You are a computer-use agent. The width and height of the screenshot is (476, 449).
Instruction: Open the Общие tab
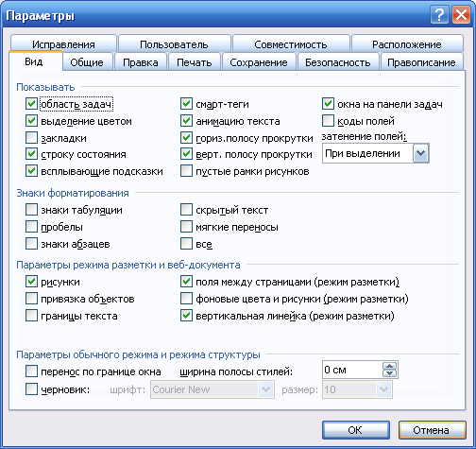point(87,62)
